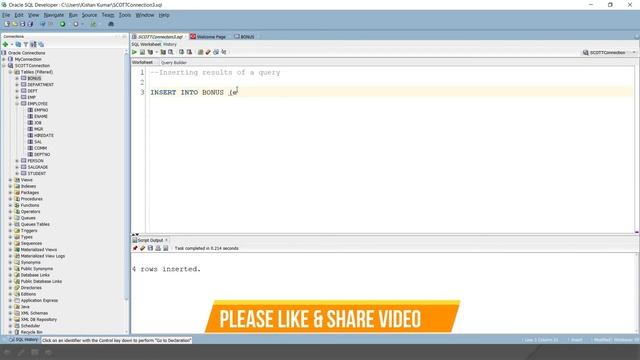Clear Script Output using eraser icon
640x360 pixels.
point(142,248)
